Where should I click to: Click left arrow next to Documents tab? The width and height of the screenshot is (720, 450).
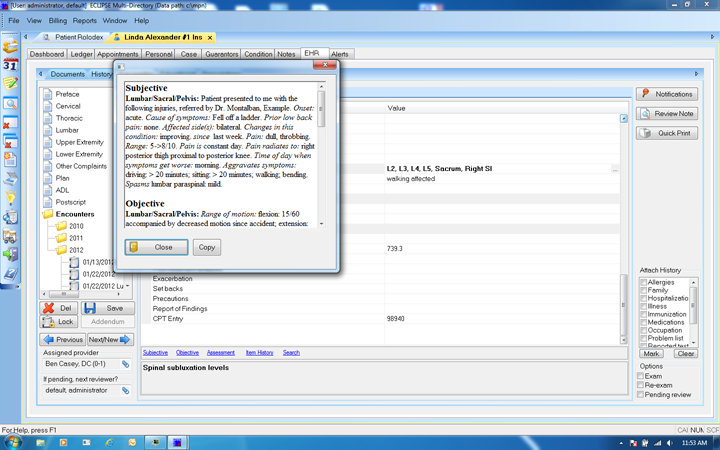40,73
